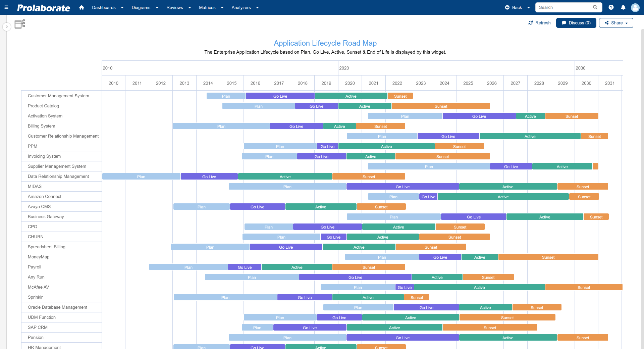
Task: Open the Matrices menu
Action: (x=211, y=7)
